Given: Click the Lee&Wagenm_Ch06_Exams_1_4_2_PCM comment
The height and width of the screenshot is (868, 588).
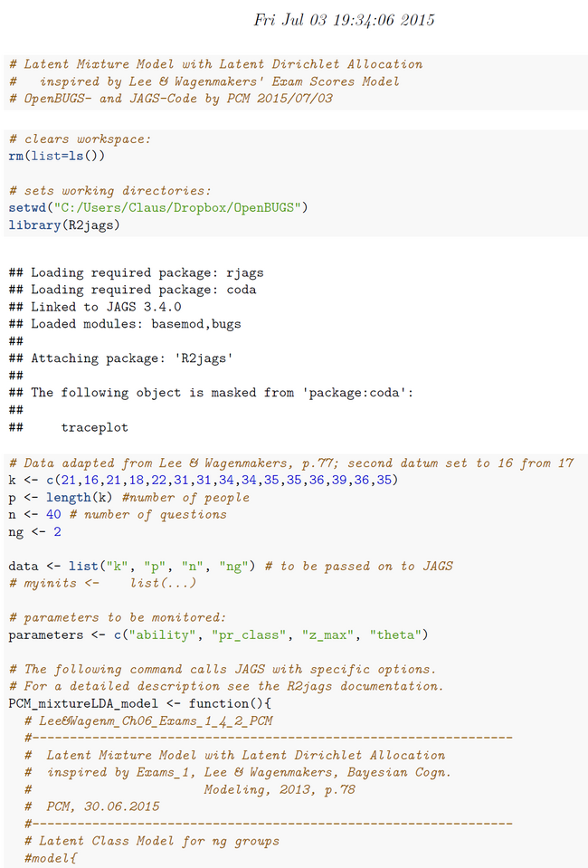Looking at the screenshot, I should pyautogui.click(x=148, y=720).
